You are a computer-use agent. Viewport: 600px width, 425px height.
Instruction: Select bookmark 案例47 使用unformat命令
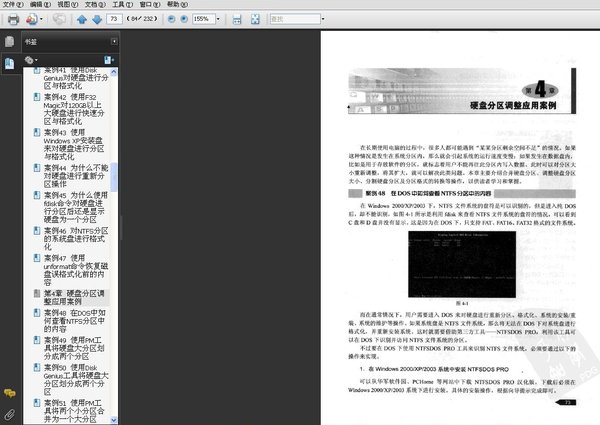[x=76, y=270]
